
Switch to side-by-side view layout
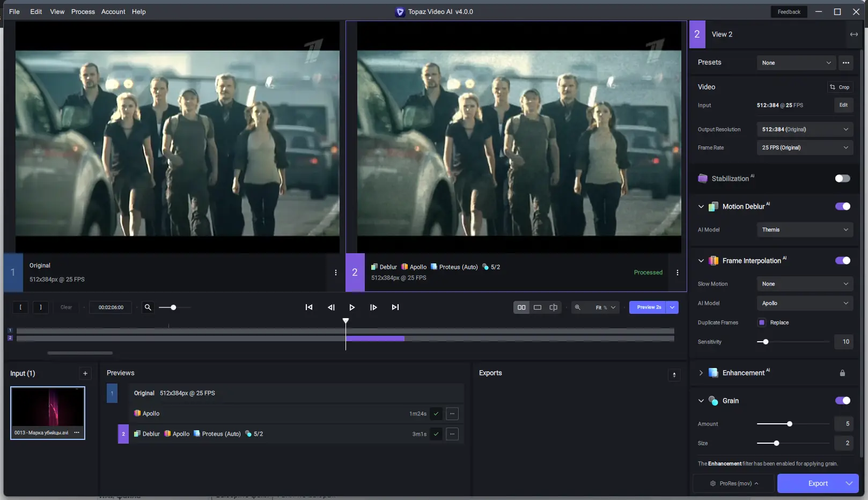click(x=521, y=307)
